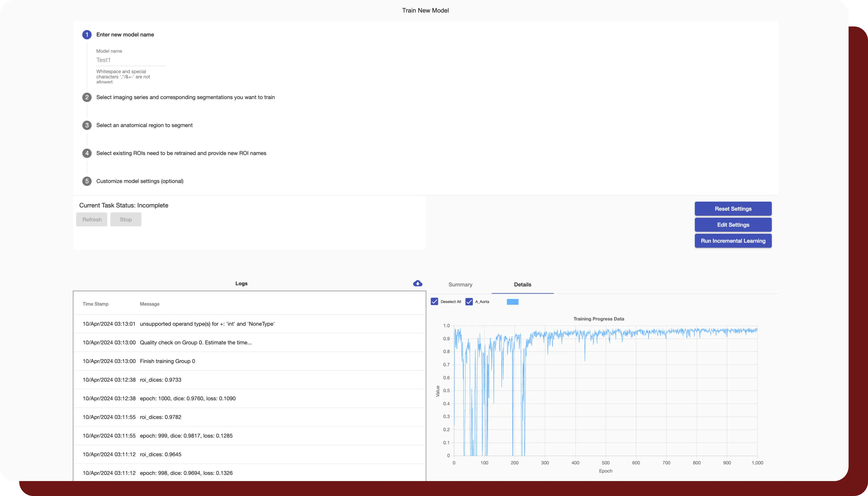
Task: Click step 4 circle icon
Action: tap(87, 153)
